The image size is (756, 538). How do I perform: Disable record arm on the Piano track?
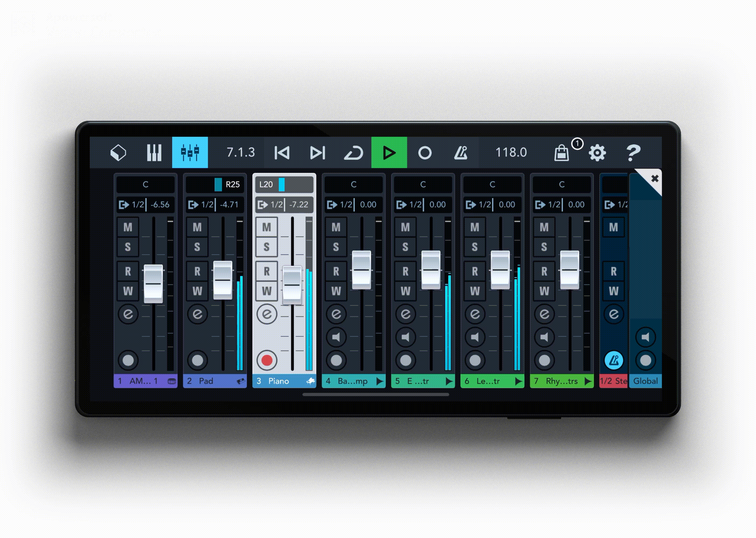coord(266,360)
